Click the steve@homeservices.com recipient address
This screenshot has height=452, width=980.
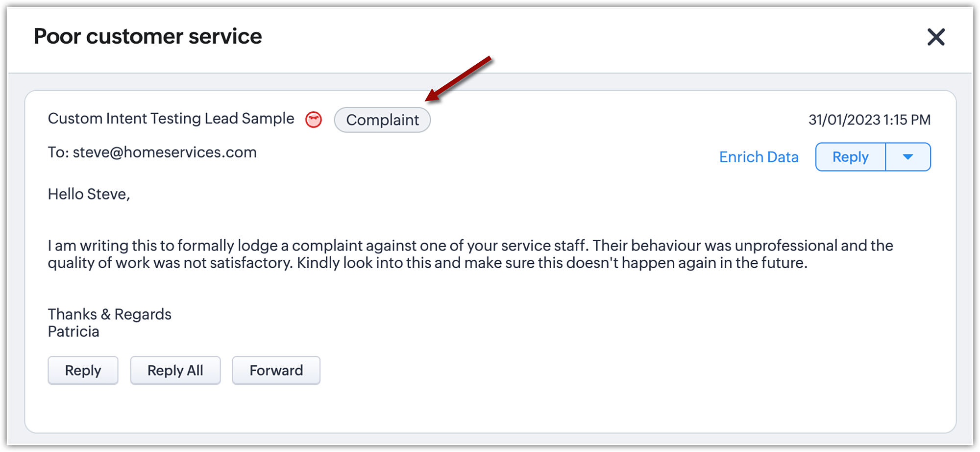165,152
